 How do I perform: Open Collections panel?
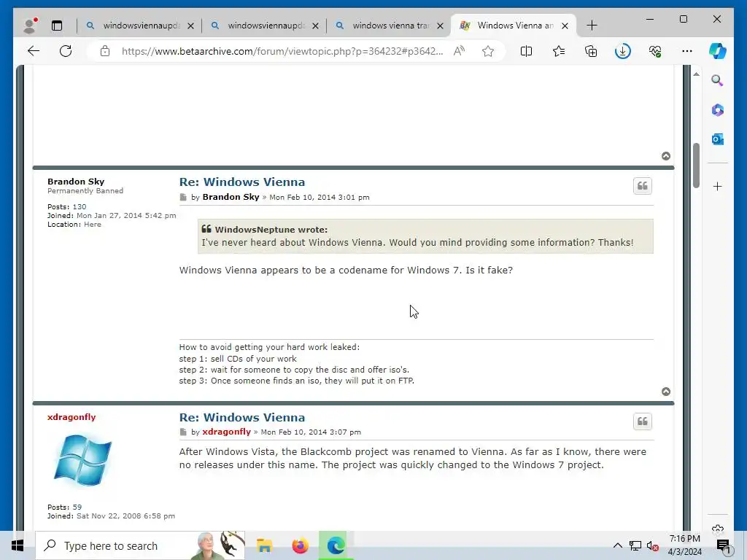tap(591, 51)
